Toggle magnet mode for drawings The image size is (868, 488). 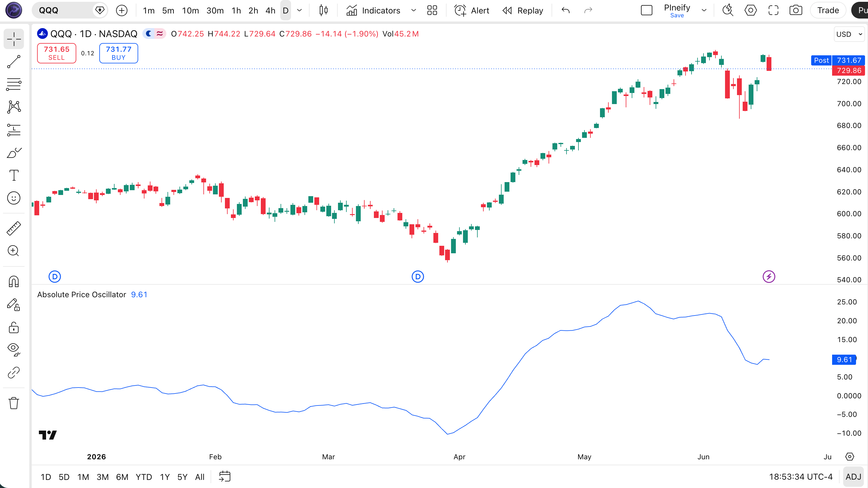(x=14, y=282)
